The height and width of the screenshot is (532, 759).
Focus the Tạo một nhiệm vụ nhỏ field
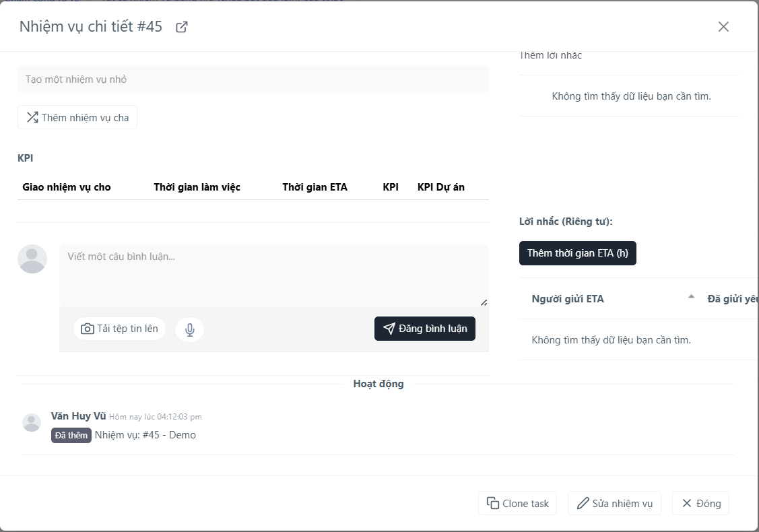click(253, 79)
